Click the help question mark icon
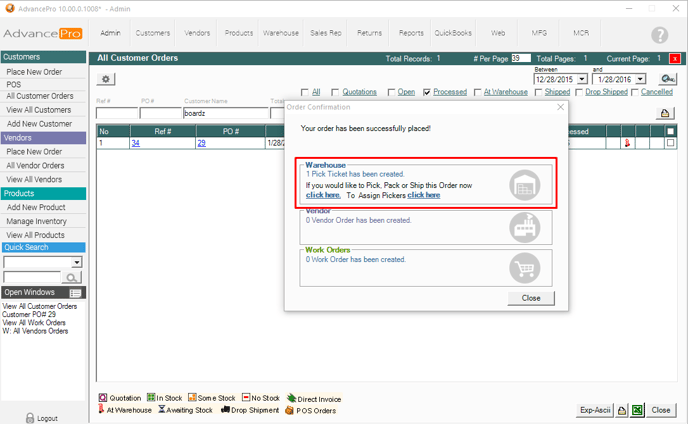Screen dimensions: 688x424 [x=659, y=35]
